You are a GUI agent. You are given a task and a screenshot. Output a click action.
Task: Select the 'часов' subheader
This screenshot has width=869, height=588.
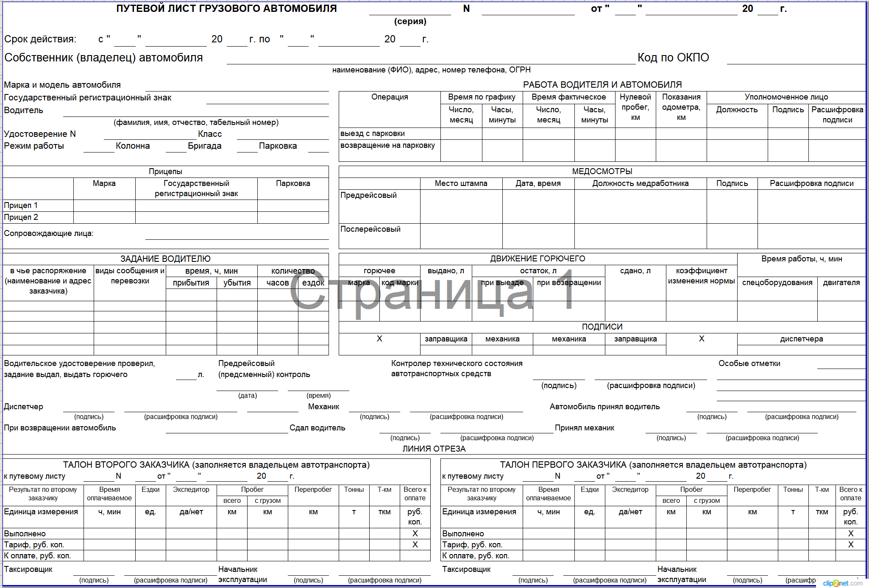click(x=278, y=283)
